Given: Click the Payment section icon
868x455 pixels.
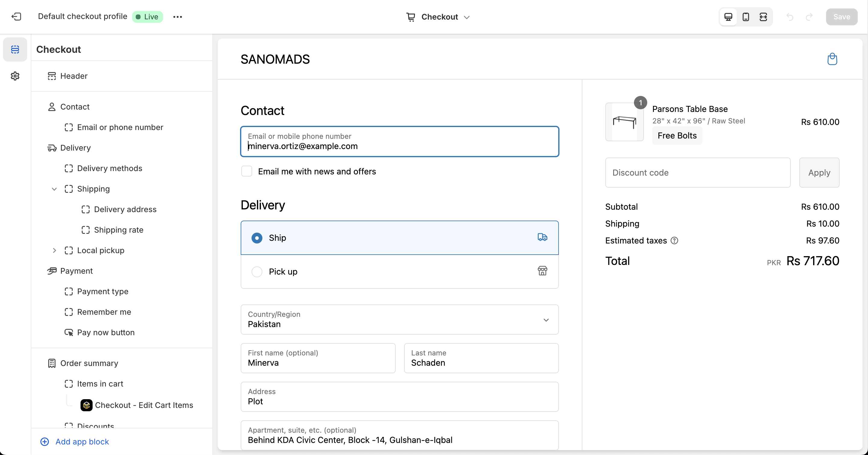Looking at the screenshot, I should coord(52,271).
